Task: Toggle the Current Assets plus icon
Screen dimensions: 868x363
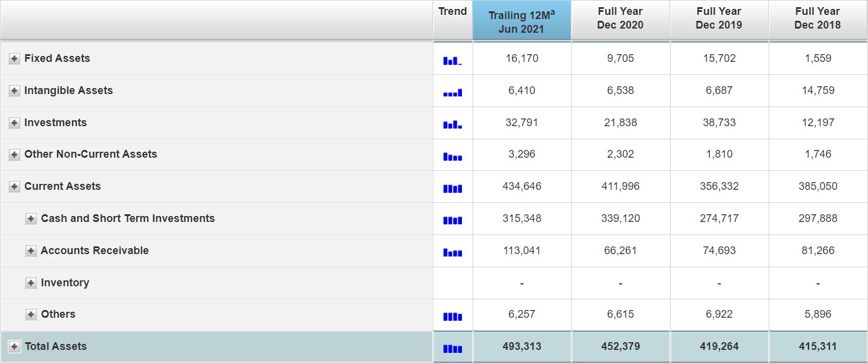Action: [15, 187]
